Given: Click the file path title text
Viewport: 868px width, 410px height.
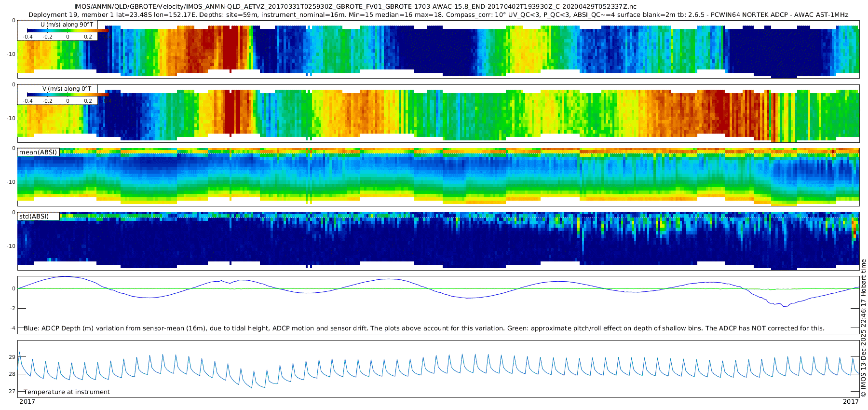Looking at the screenshot, I should pyautogui.click(x=355, y=7).
